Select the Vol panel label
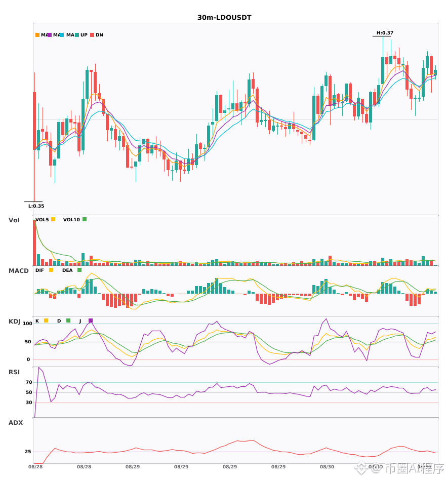The image size is (448, 481). (14, 220)
